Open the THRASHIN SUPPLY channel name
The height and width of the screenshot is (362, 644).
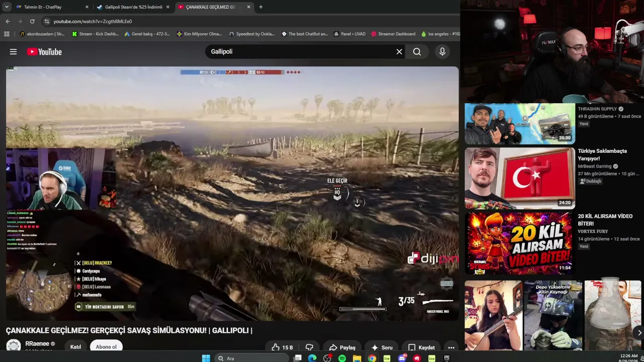point(597,109)
